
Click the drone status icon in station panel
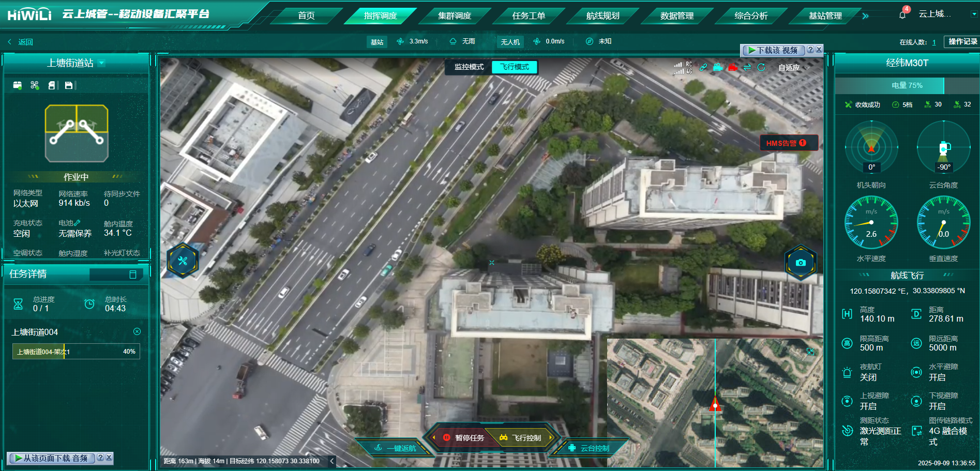35,85
